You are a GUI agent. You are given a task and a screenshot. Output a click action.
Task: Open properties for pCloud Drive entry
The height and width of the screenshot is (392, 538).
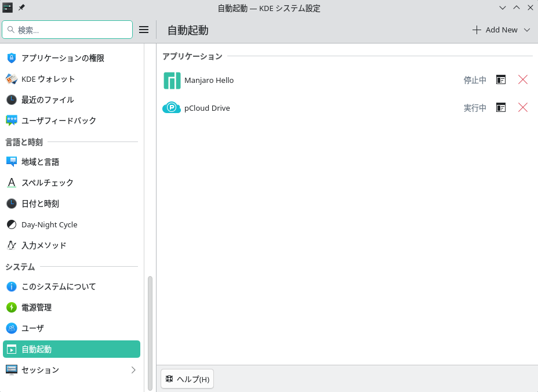click(x=501, y=108)
